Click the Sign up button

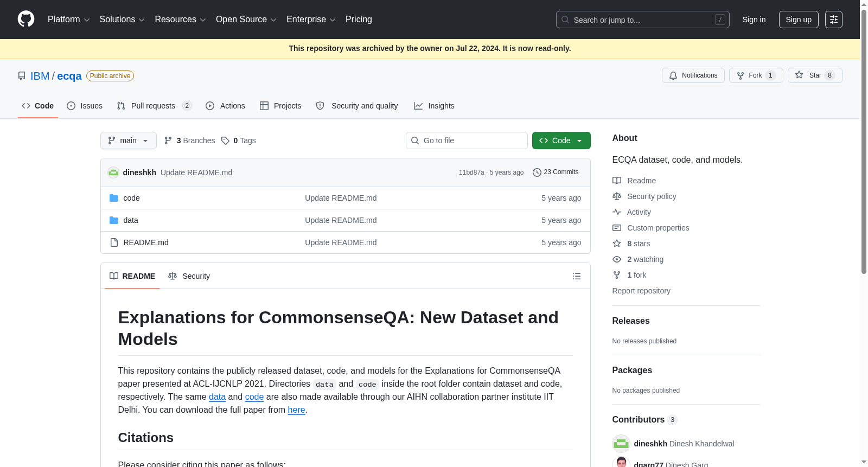pos(799,20)
